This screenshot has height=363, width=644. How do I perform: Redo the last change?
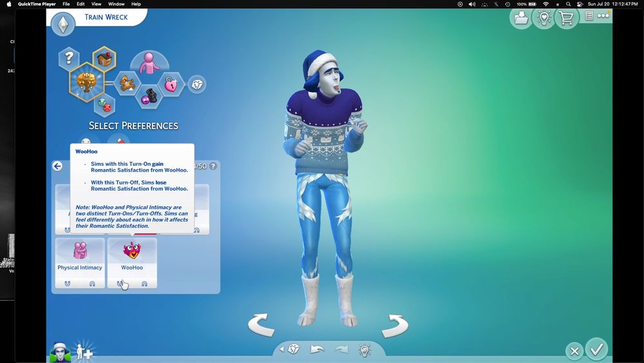[x=341, y=349]
